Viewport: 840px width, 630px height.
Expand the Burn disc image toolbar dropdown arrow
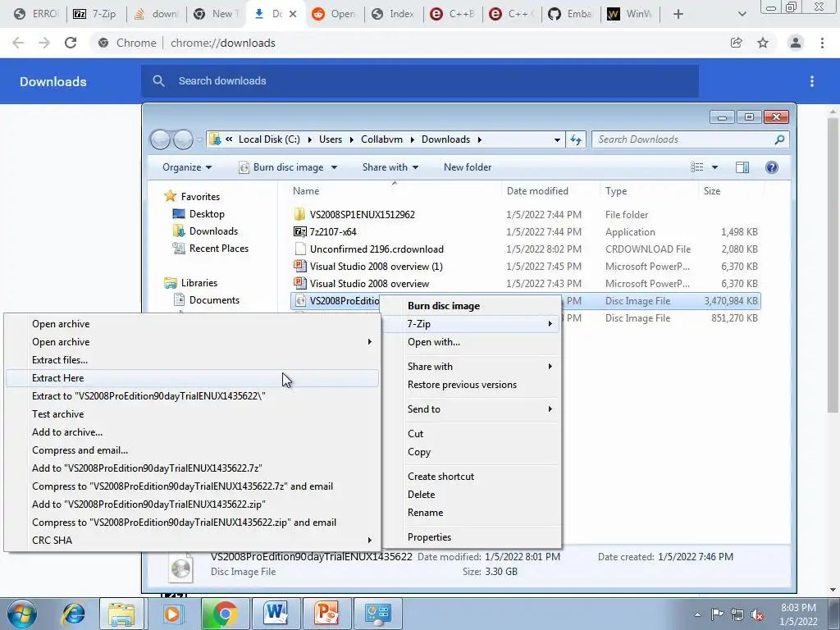(335, 167)
